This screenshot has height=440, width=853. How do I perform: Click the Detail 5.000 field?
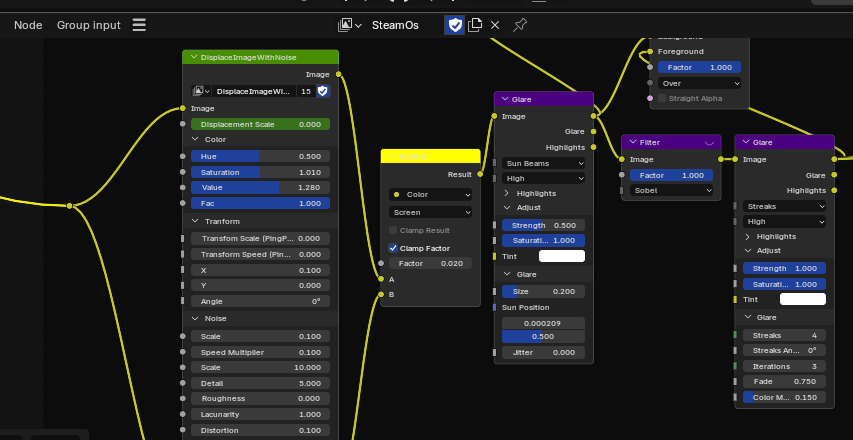261,383
